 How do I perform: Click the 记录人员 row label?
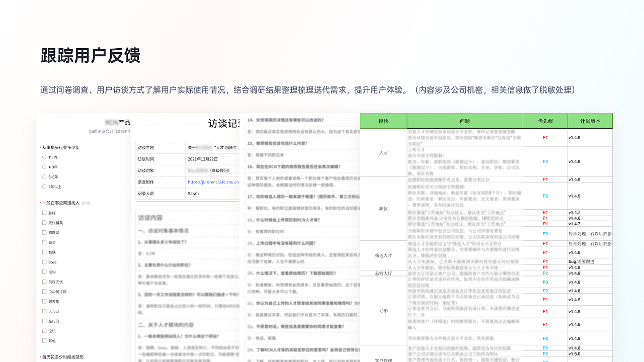click(146, 194)
